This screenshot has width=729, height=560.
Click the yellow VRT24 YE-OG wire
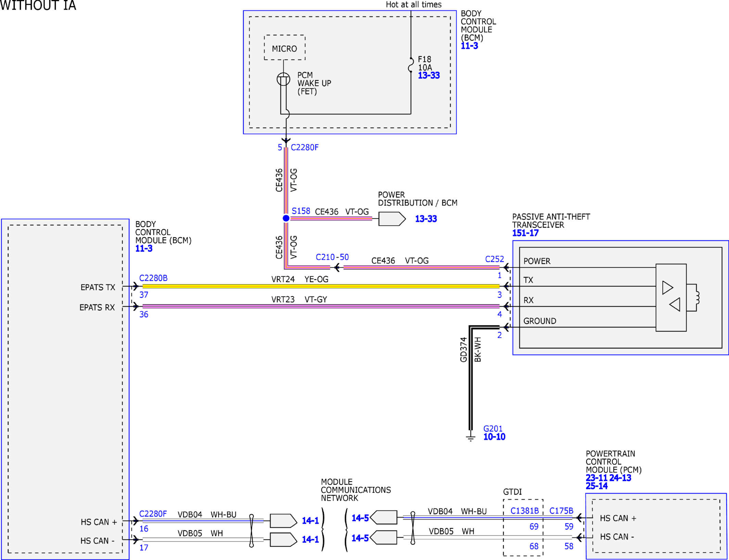[321, 286]
